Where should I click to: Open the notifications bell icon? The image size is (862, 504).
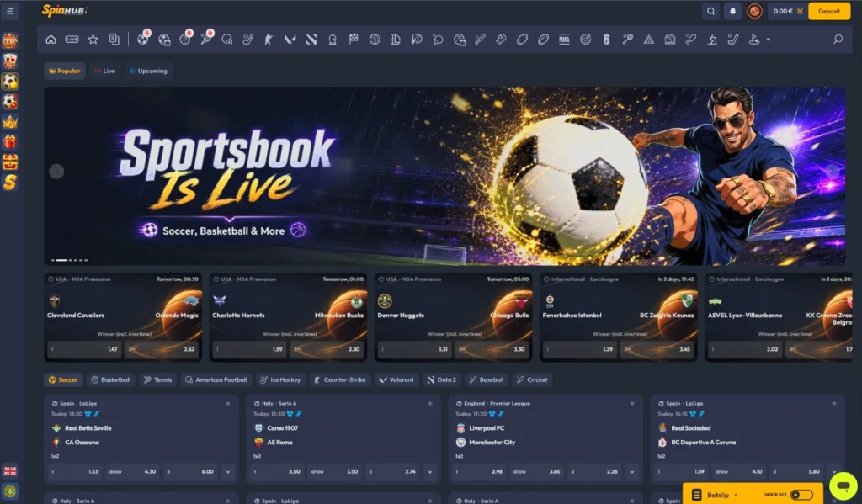click(732, 11)
